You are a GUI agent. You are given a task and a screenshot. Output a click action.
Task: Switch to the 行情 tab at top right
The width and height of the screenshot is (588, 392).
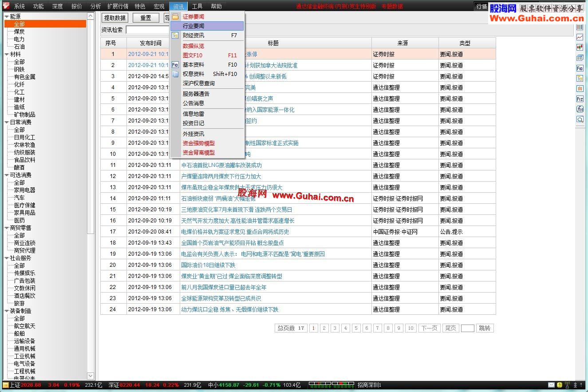click(481, 6)
